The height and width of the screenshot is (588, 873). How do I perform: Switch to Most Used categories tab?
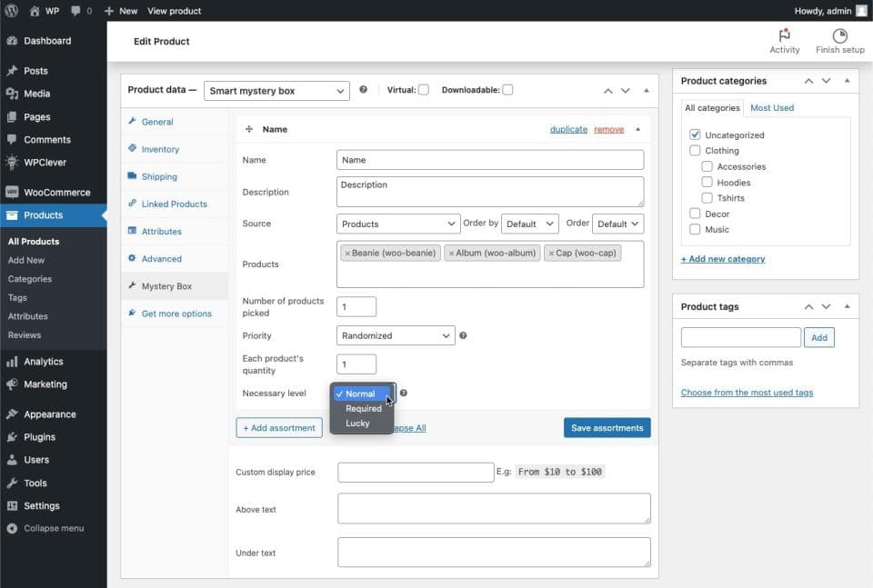click(x=772, y=108)
